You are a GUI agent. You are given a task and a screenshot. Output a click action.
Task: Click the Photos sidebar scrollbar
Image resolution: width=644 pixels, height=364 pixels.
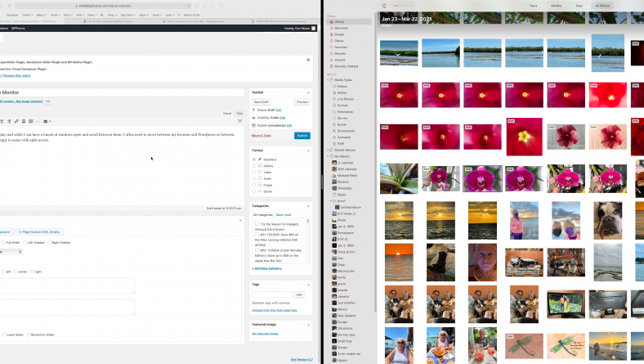374,164
